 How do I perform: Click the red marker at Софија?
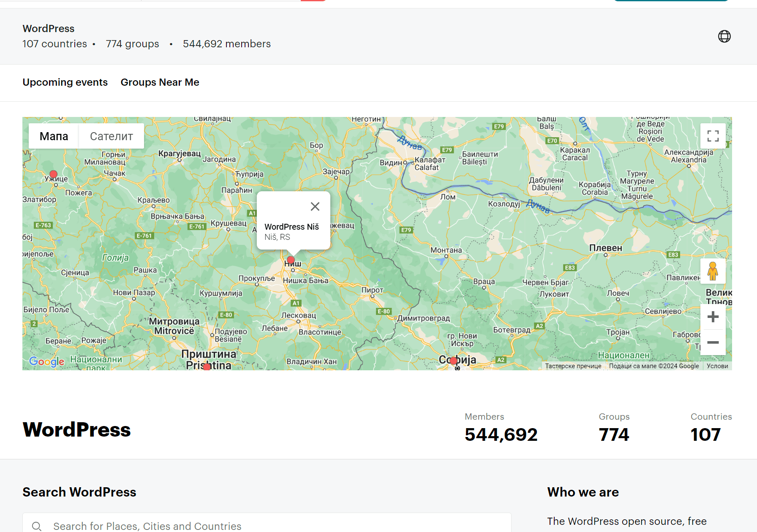pyautogui.click(x=453, y=361)
